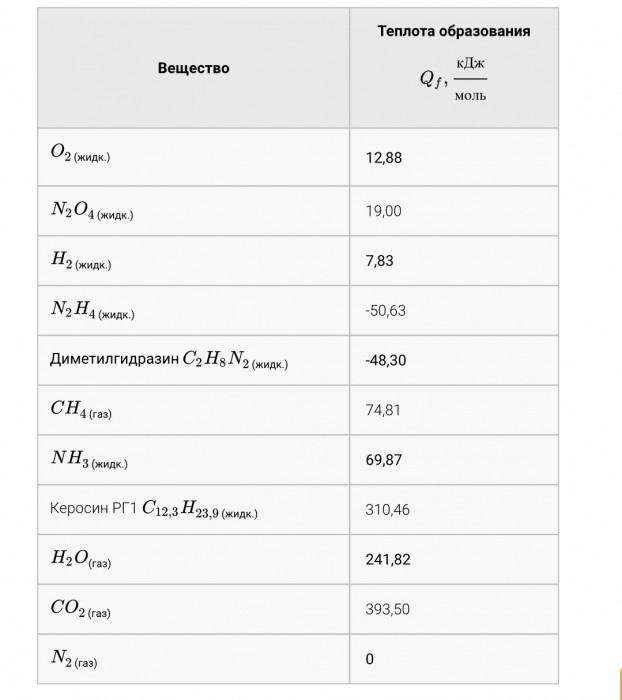Select the value 12,88 cell
This screenshot has height=700, width=622.
454,157
